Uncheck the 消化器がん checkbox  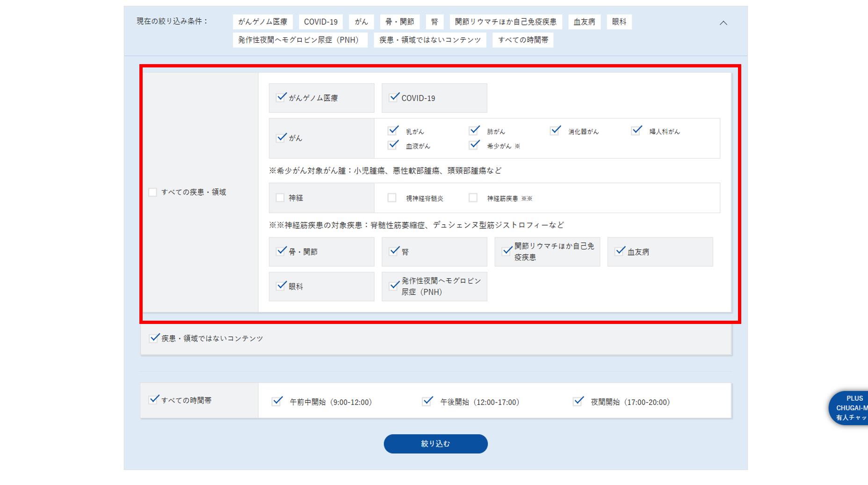coord(555,131)
